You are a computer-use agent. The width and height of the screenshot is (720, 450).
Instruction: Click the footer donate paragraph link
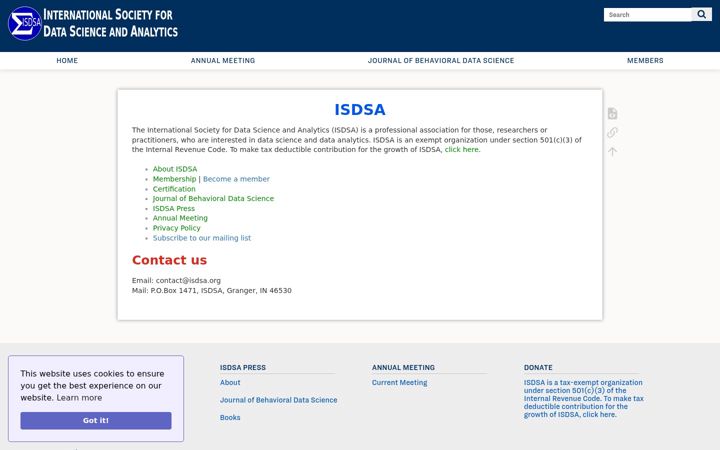pyautogui.click(x=584, y=399)
